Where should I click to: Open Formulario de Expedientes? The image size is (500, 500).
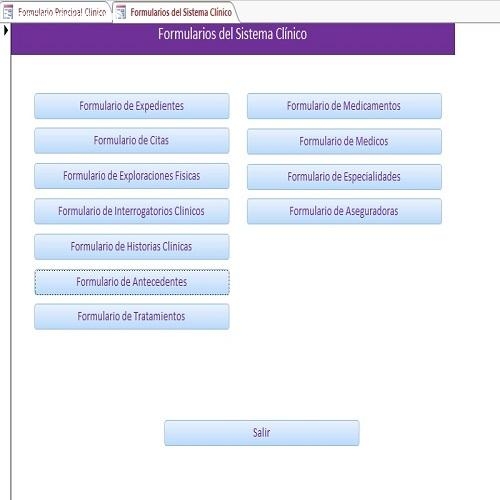132,106
